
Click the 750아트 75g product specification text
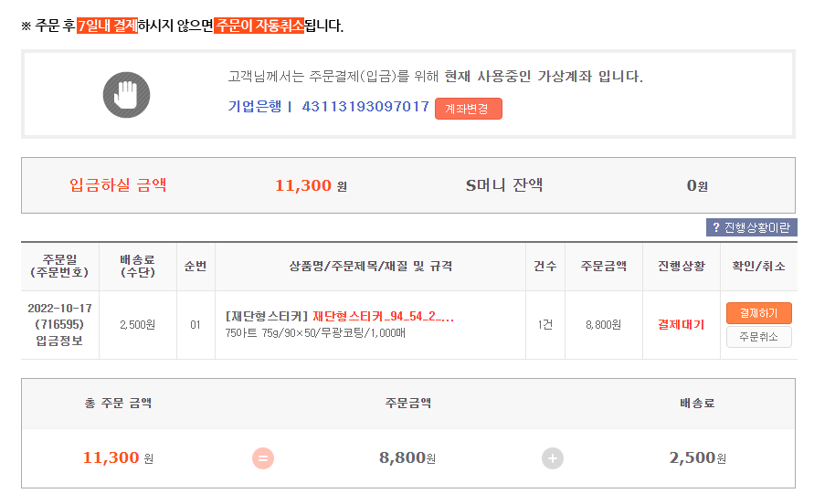(315, 332)
